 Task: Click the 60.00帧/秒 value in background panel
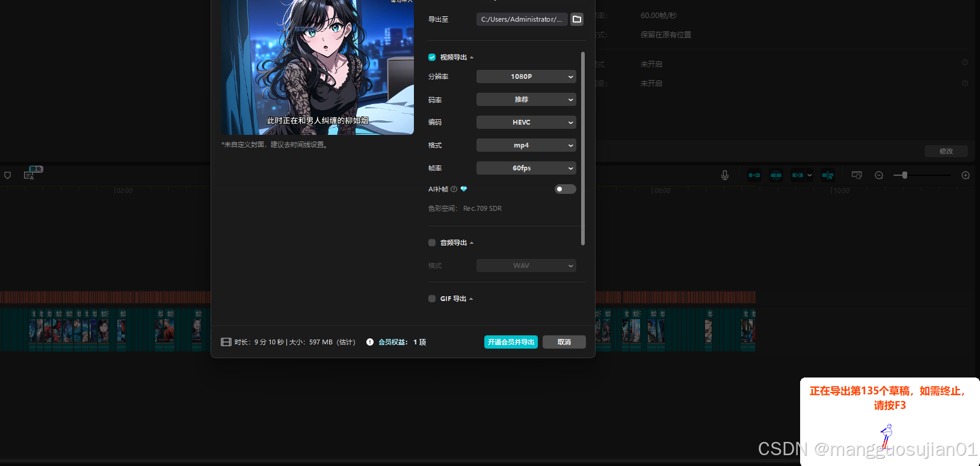coord(659,16)
